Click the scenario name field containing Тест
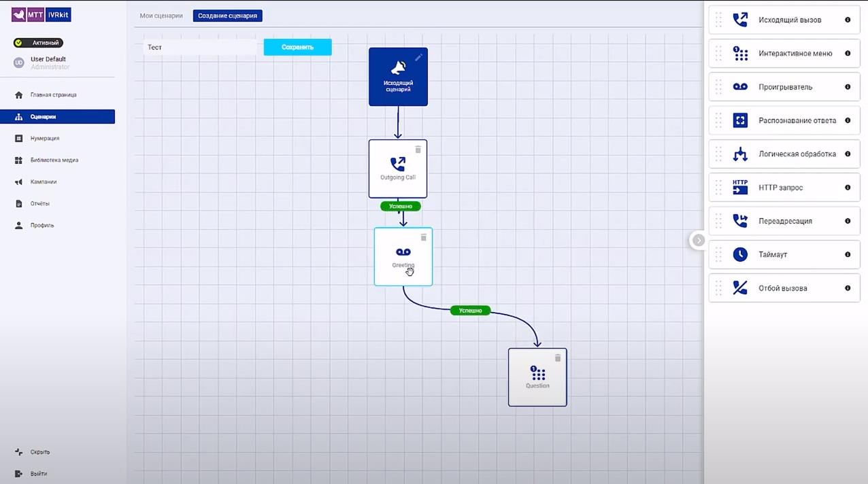 (201, 48)
